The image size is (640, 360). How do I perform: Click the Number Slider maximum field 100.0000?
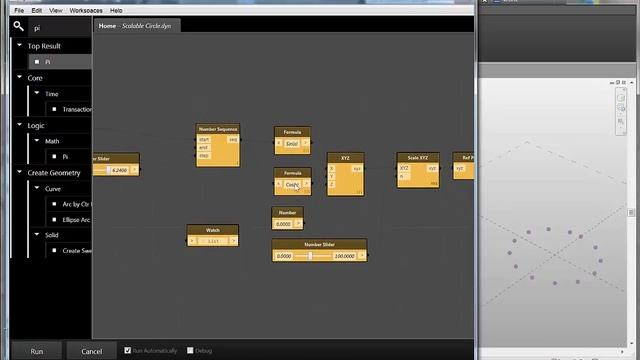344,256
